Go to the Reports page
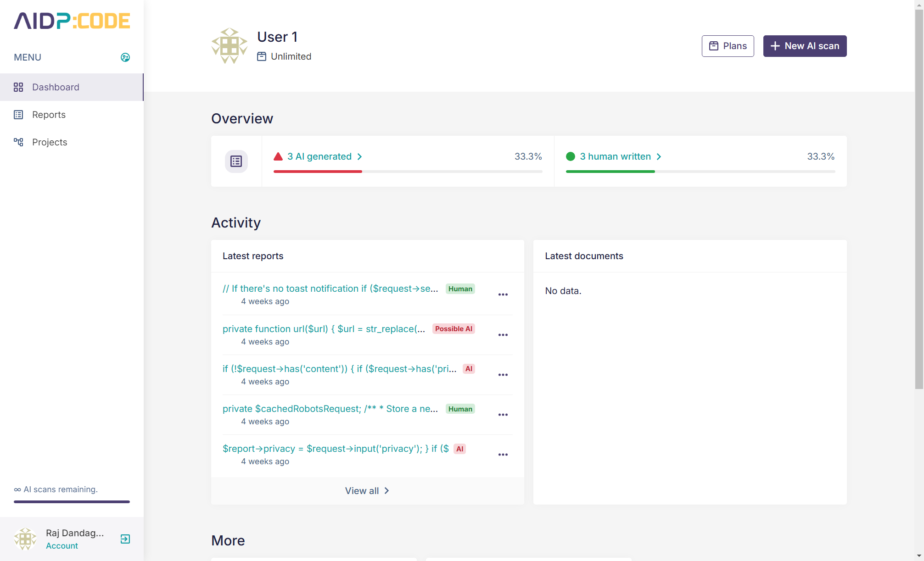This screenshot has width=924, height=561. tap(49, 115)
